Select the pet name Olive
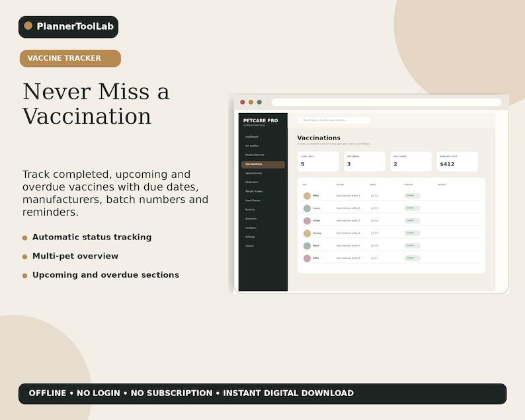This screenshot has width=525, height=420. pos(317,221)
